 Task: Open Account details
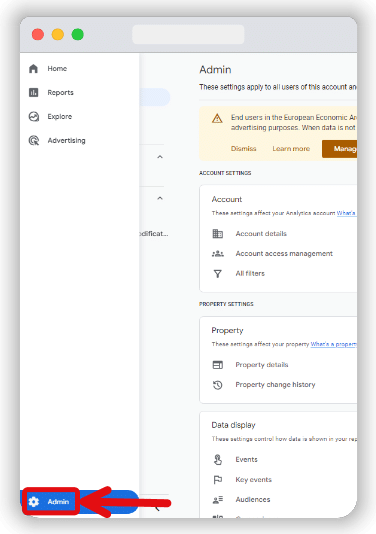coord(261,234)
